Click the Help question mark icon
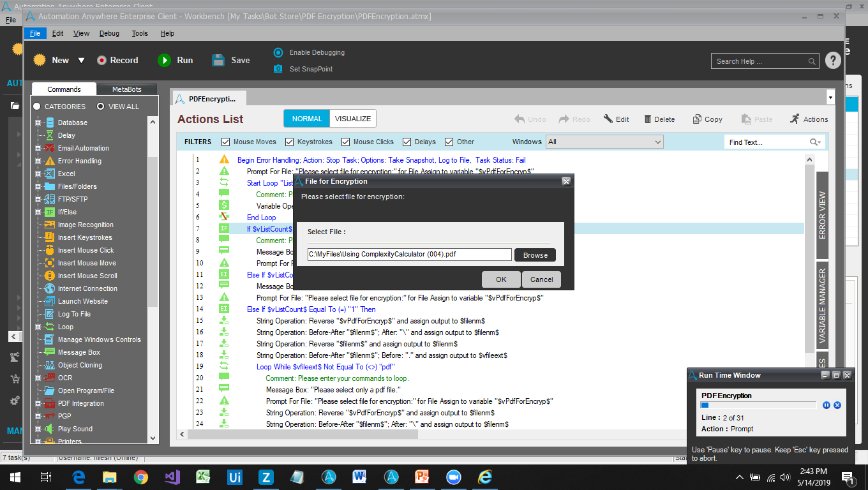 click(x=833, y=61)
